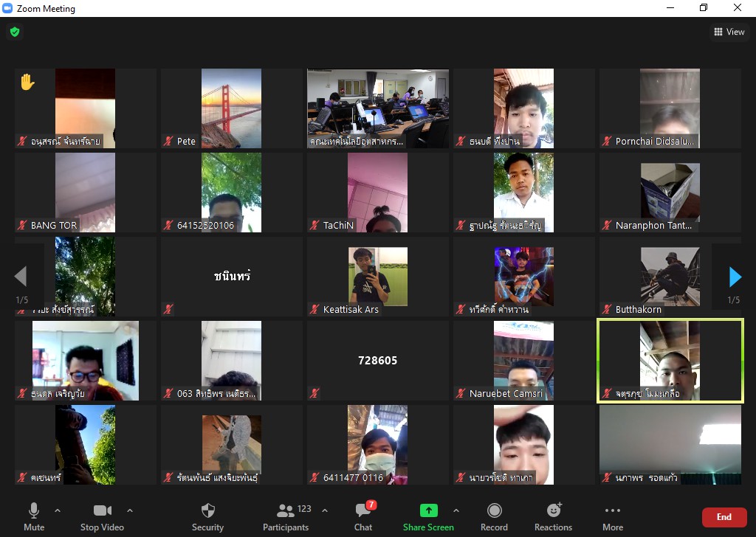Screen dimensions: 756x537
Task: Select Pornchai Didsalu video tile
Action: pyautogui.click(x=670, y=108)
